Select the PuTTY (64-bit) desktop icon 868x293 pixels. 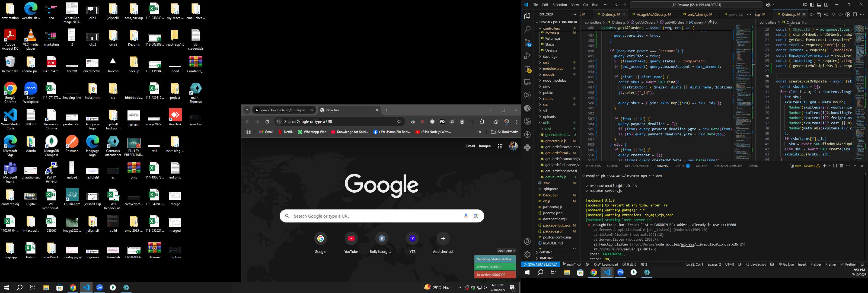(x=51, y=172)
